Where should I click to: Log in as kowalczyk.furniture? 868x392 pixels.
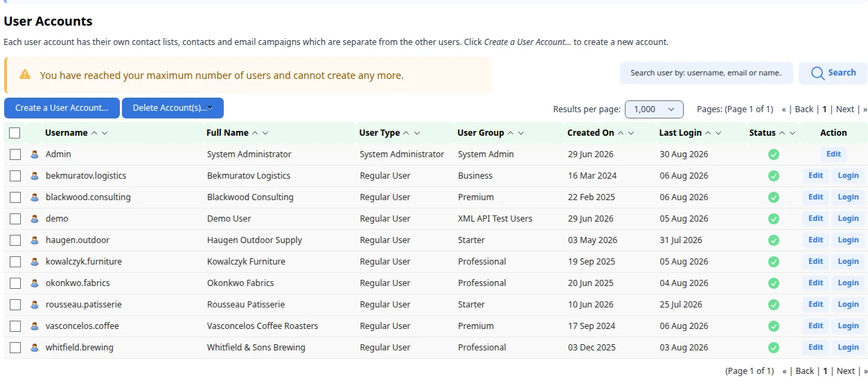(x=848, y=262)
